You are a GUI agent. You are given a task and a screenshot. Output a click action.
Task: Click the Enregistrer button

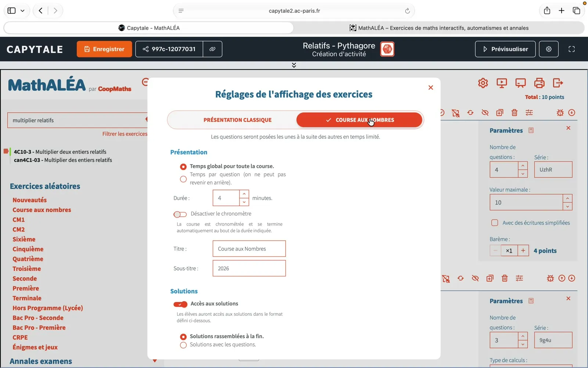tap(104, 49)
